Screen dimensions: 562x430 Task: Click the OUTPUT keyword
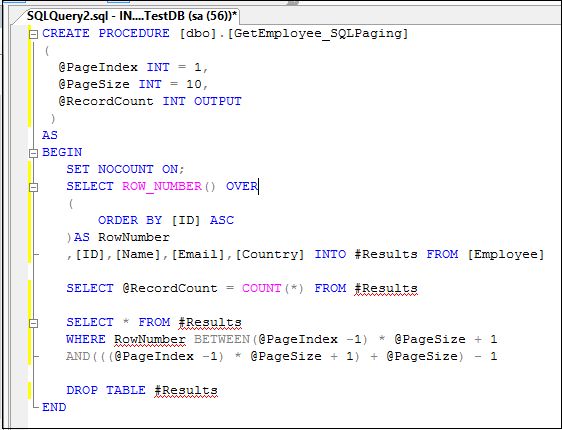point(218,101)
